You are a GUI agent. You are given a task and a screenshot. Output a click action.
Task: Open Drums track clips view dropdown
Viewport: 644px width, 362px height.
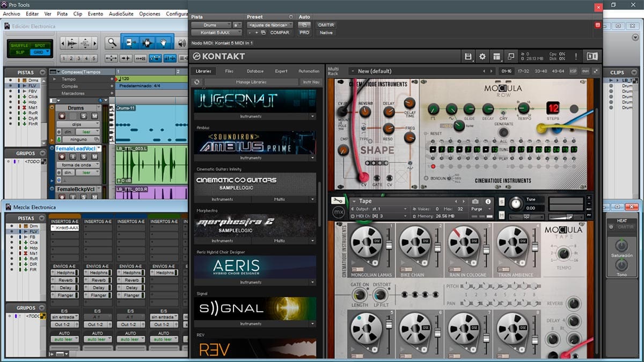(78, 124)
